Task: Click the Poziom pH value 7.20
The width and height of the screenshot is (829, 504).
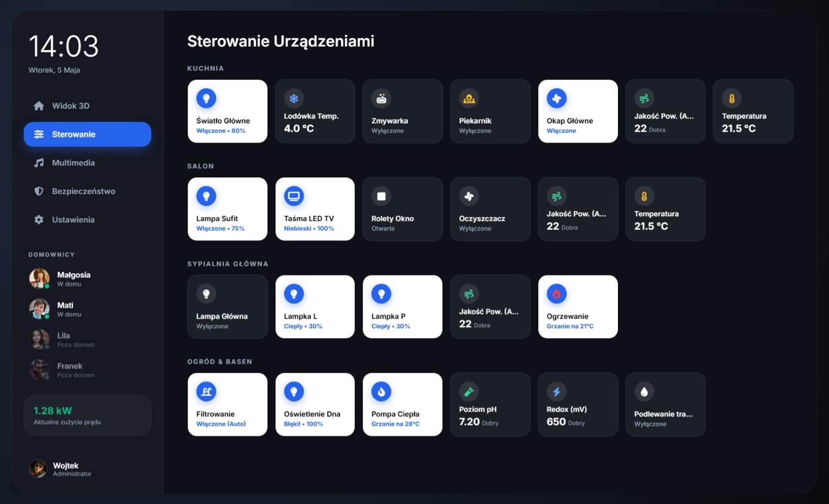Action: coord(469,422)
